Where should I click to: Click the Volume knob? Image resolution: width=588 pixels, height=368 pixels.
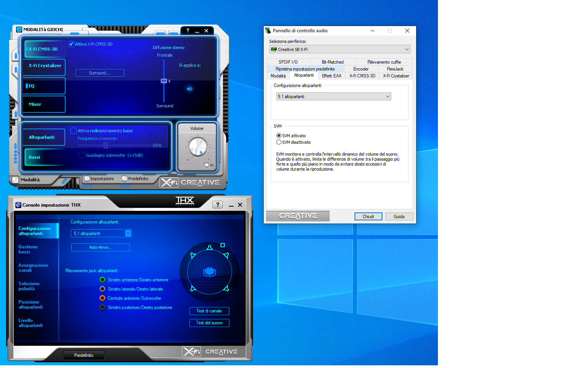(198, 146)
